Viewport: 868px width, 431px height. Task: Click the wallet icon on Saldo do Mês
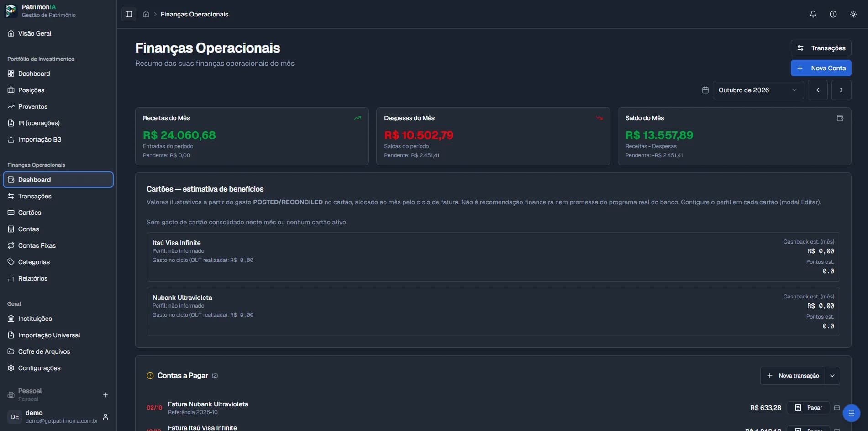(840, 118)
